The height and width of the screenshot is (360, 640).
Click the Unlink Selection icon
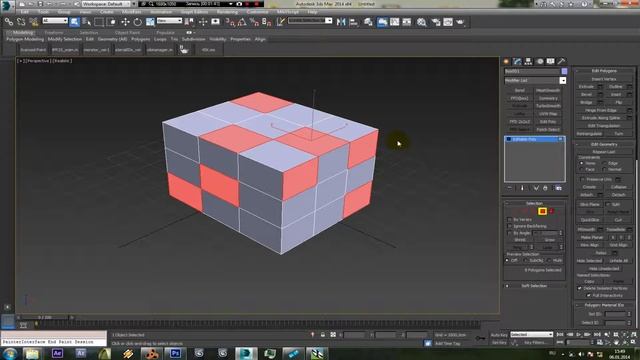(x=21, y=22)
